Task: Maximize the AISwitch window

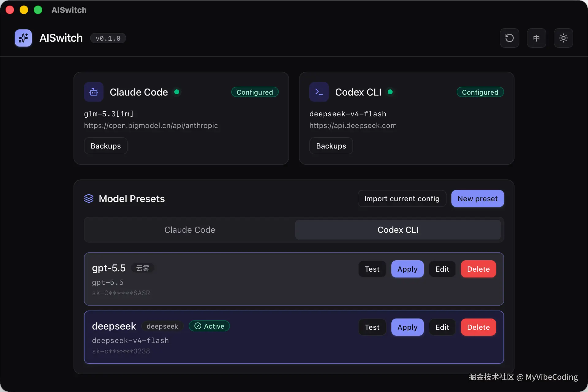Action: tap(38, 10)
